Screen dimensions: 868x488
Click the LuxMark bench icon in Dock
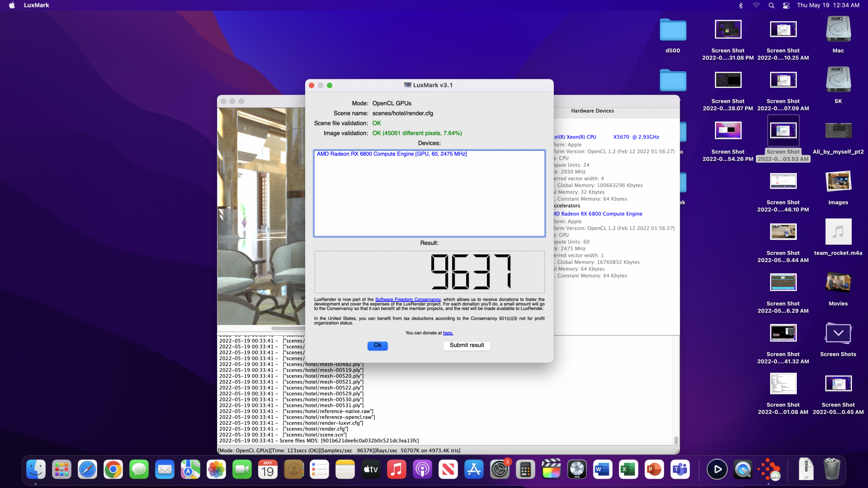769,470
